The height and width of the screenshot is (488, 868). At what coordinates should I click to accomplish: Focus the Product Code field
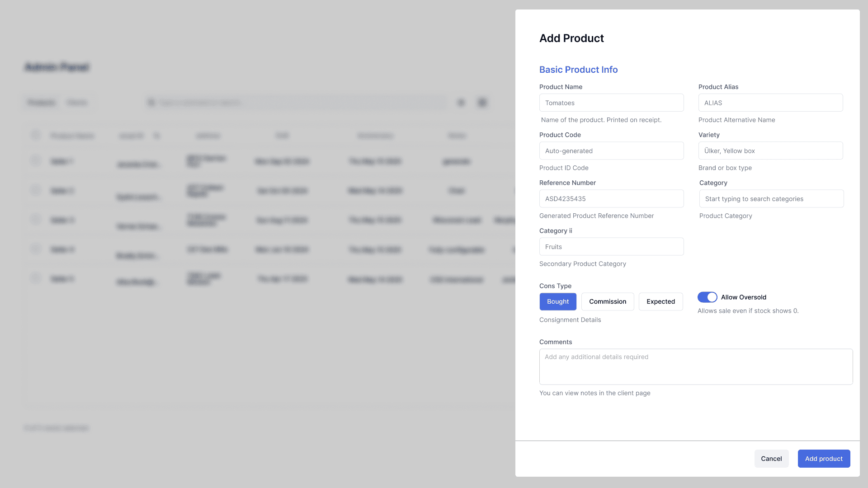[x=611, y=151]
